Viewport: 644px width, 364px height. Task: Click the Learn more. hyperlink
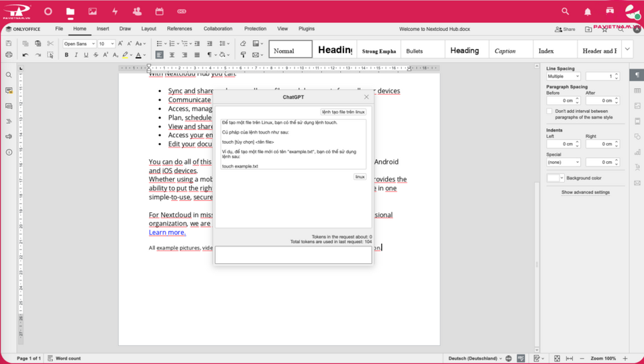[167, 232]
